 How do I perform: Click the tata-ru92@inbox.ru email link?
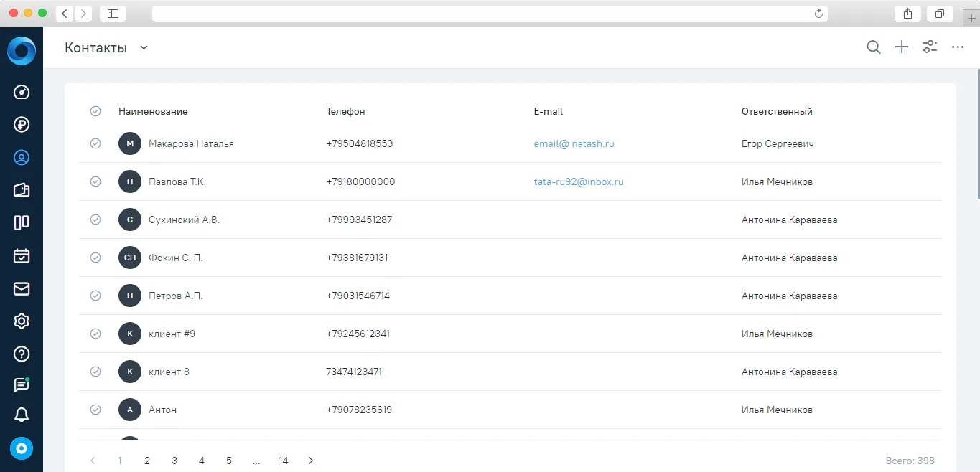pos(579,181)
